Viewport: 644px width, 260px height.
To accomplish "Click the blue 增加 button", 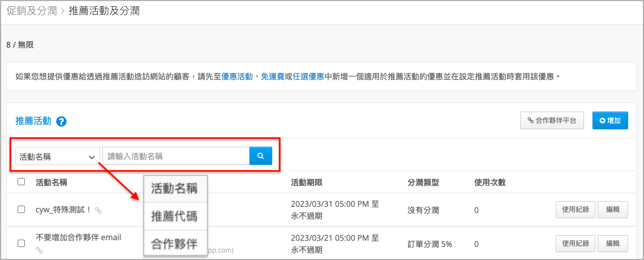I will point(610,121).
